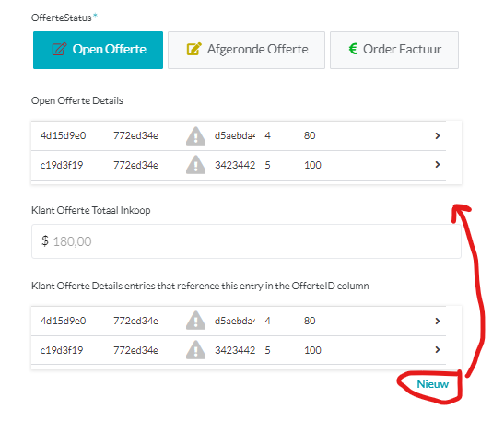
Task: Click the 3423442 cell in Open Offerte Details
Action: (x=235, y=165)
